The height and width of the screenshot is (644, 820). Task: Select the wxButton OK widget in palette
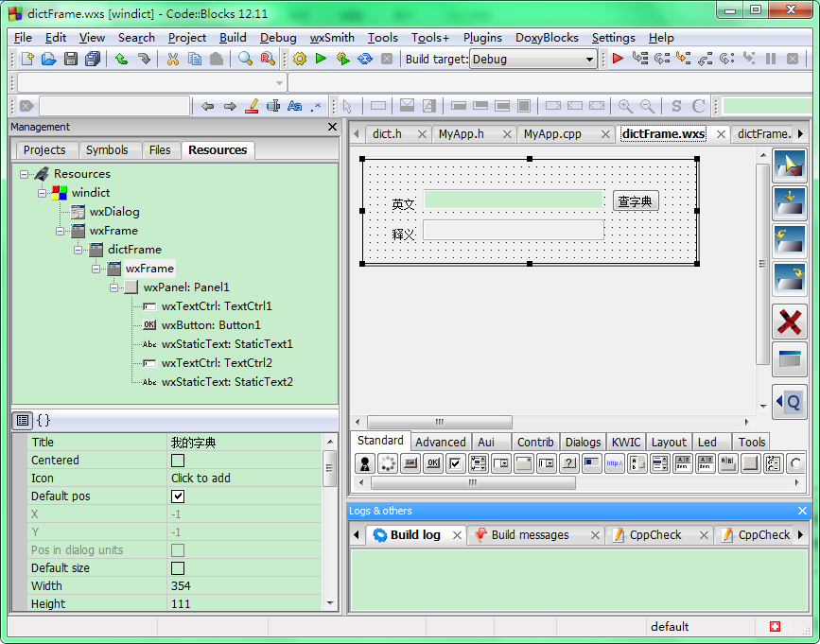432,463
